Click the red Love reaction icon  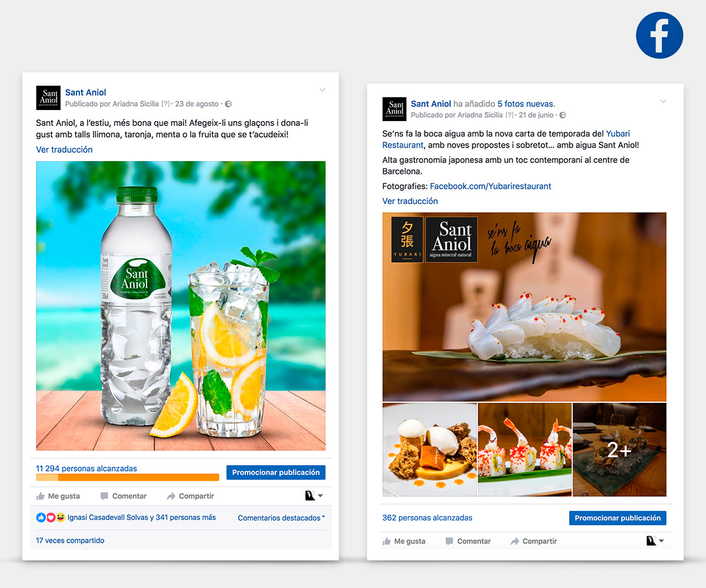click(50, 517)
